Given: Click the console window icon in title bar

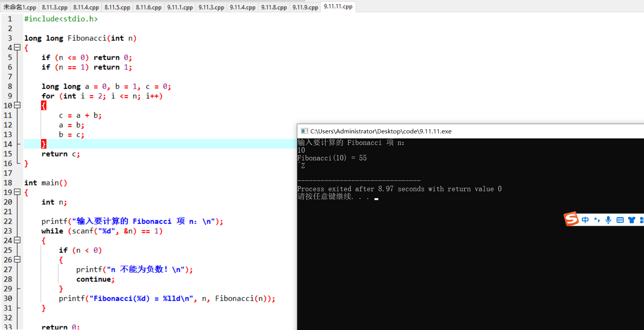Looking at the screenshot, I should [x=304, y=131].
